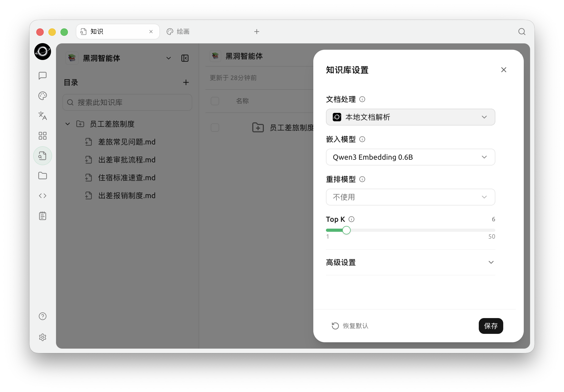Expand the 高级设置 section
Screen dimensions: 564x392
[410, 262]
